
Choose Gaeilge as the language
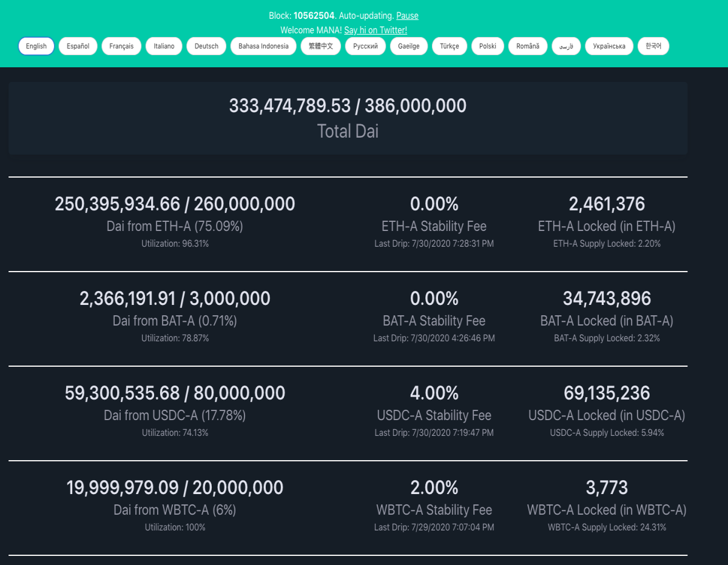(x=409, y=46)
